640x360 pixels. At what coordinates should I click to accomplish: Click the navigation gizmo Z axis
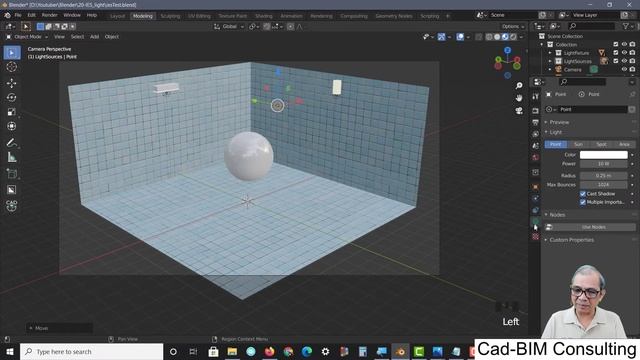(507, 50)
